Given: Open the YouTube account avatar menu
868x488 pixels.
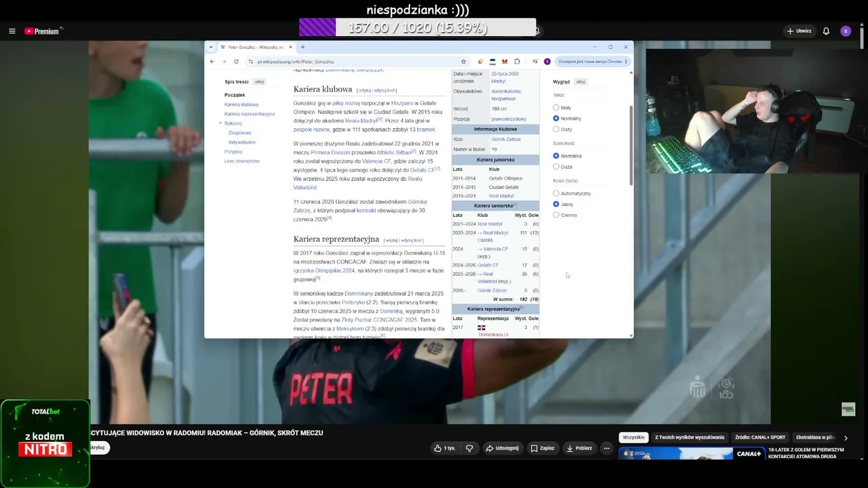Looking at the screenshot, I should [x=845, y=31].
